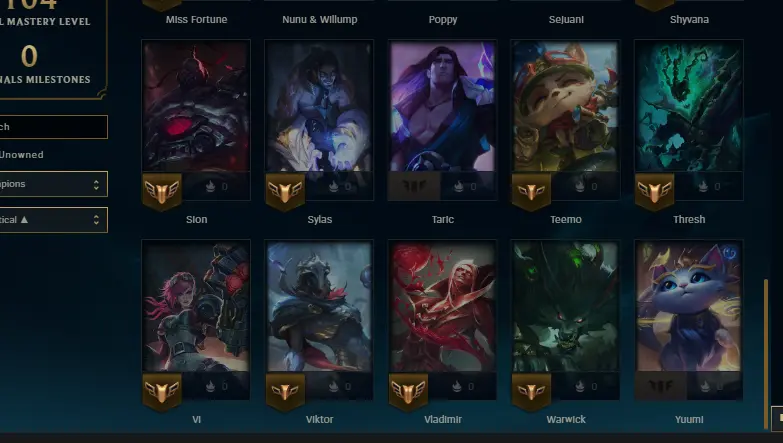Click Teemo's gold mastery crest icon

tap(531, 192)
